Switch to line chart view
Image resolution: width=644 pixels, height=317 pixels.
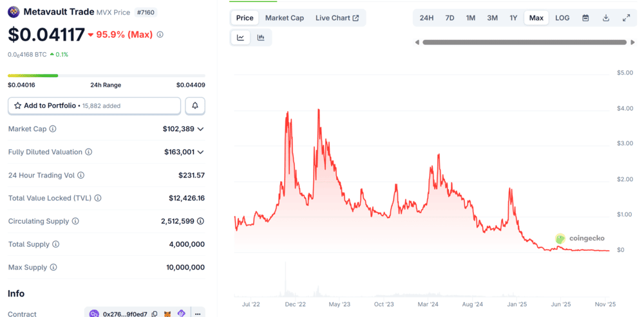click(241, 38)
